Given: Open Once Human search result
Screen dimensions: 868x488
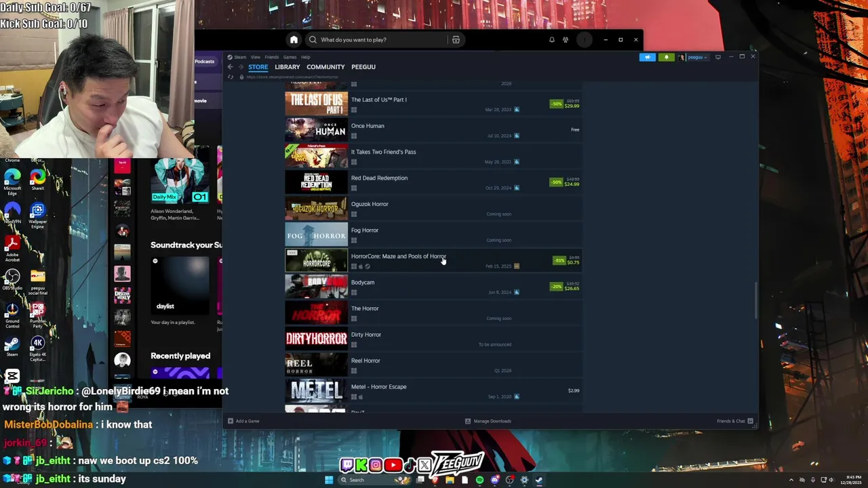Looking at the screenshot, I should pos(433,130).
